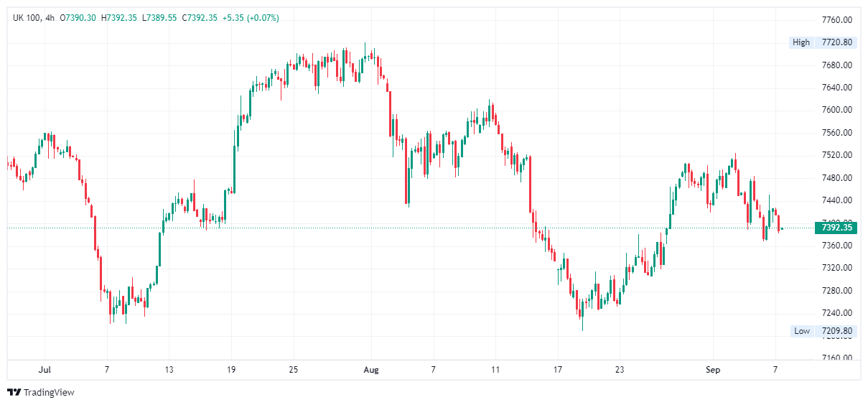Click the latest candlestick at chart's right end
Screen dimensions: 868x405
click(x=783, y=229)
